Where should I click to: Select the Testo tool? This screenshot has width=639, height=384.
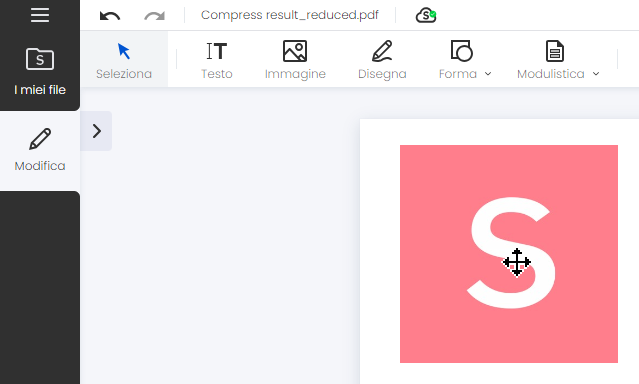coord(217,60)
